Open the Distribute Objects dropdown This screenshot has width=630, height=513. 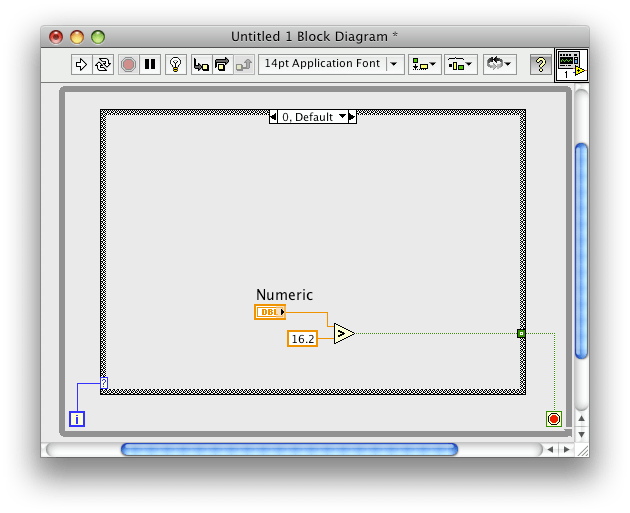tap(460, 64)
